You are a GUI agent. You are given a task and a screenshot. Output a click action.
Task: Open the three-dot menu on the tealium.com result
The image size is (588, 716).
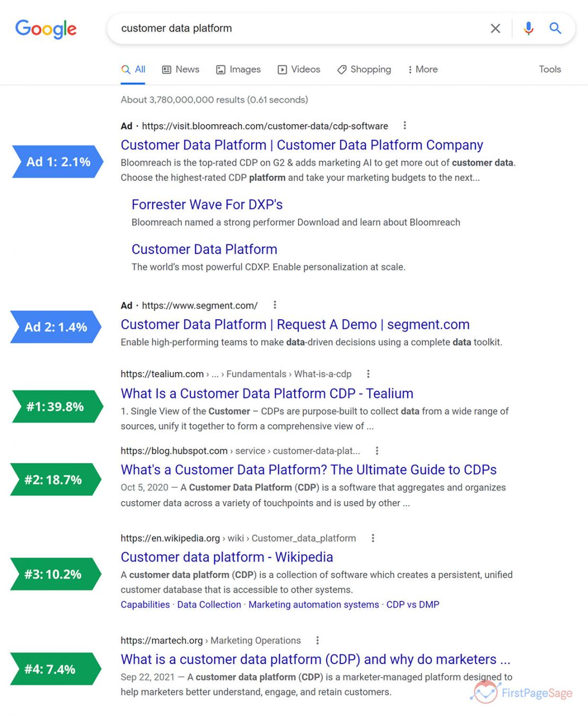(x=368, y=374)
